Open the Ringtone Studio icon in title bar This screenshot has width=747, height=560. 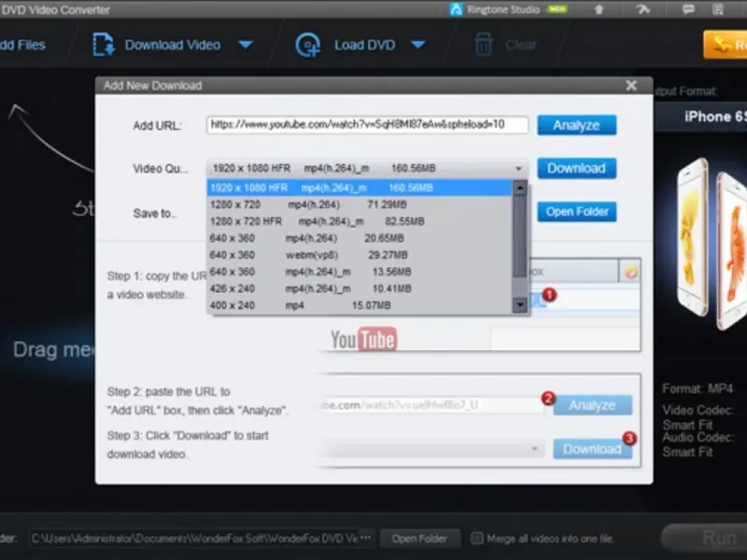[x=457, y=9]
